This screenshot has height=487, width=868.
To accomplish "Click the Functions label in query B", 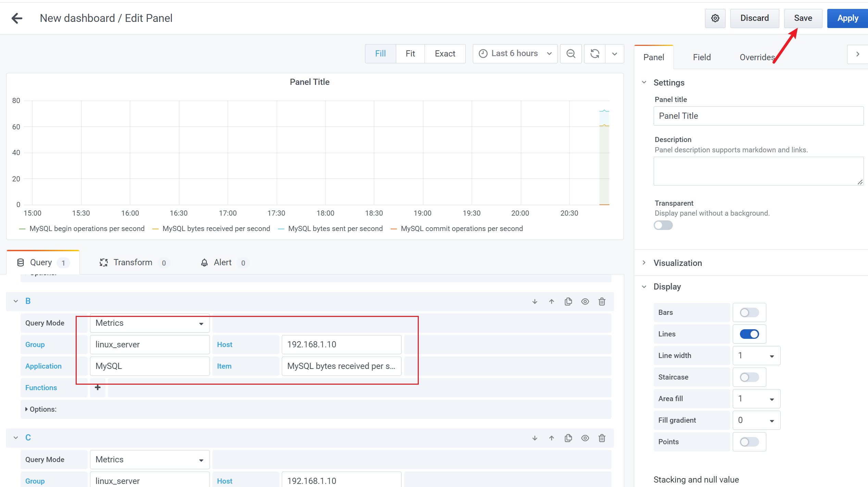I will coord(41,388).
